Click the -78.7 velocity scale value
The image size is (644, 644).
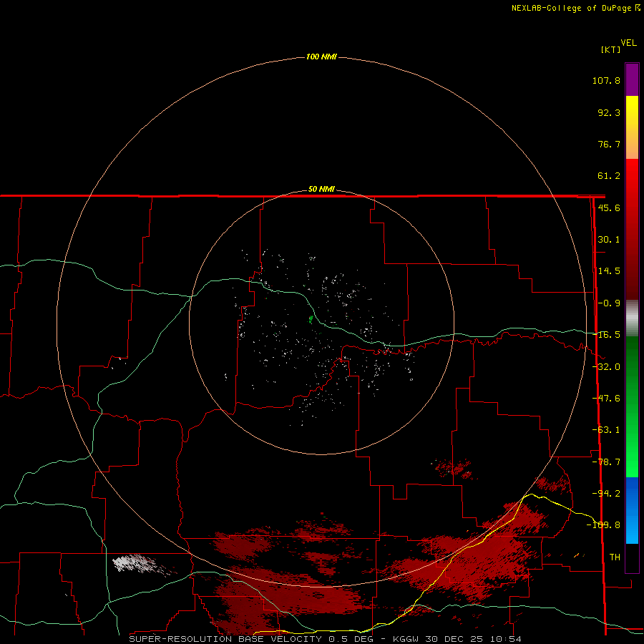(x=606, y=462)
